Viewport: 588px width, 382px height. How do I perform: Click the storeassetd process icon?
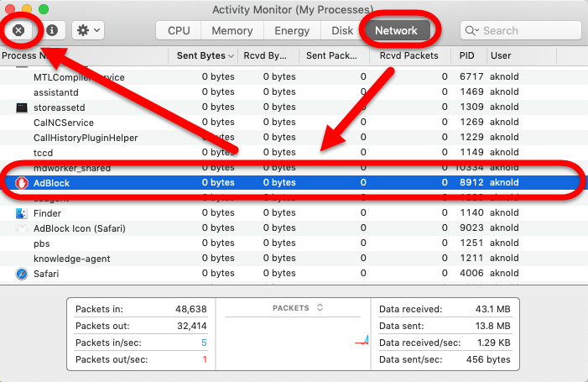[x=22, y=108]
